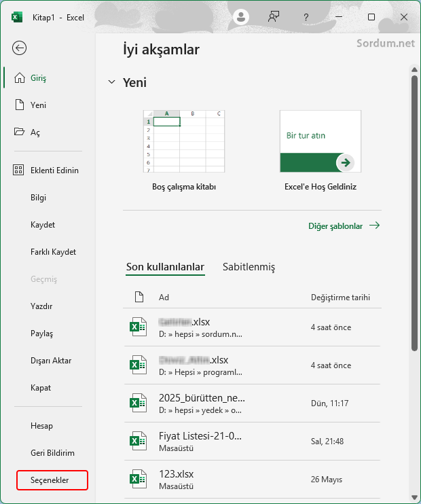This screenshot has width=421, height=504.
Task: Click the feedback person icon in title bar
Action: [x=274, y=17]
